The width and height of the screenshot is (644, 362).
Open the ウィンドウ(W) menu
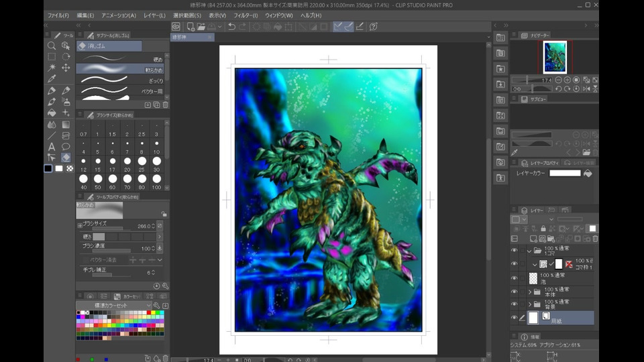pyautogui.click(x=279, y=15)
